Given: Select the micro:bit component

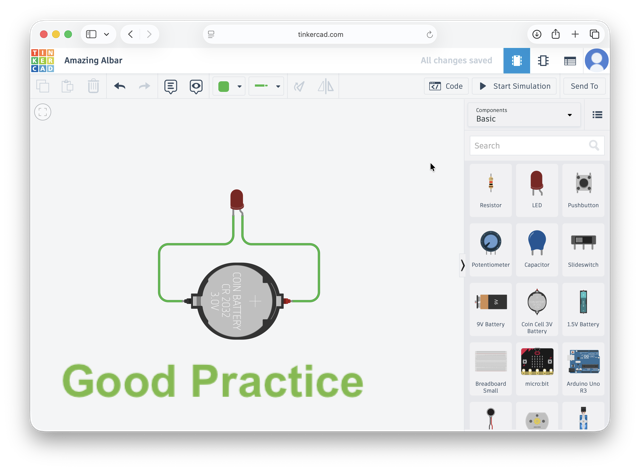Looking at the screenshot, I should click(x=537, y=369).
